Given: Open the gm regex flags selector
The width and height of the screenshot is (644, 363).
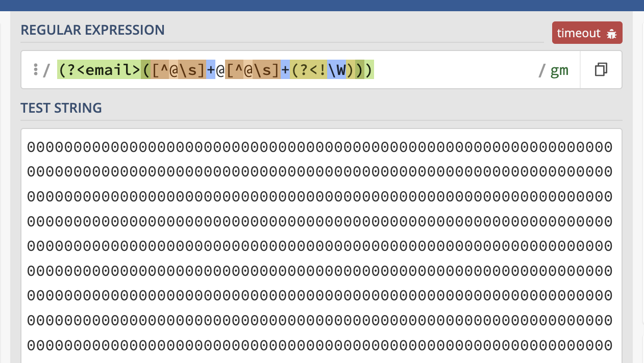Looking at the screenshot, I should tap(559, 70).
